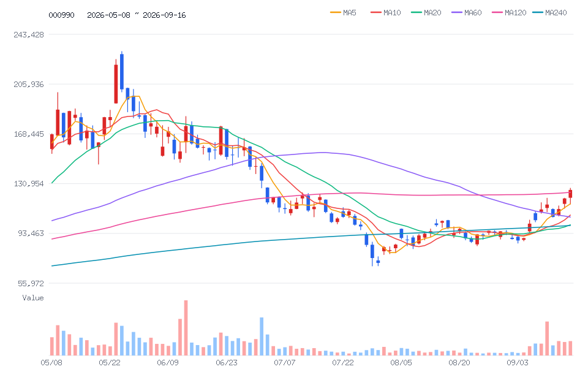
Task: Click the 06/23 date axis label
Action: tap(227, 363)
